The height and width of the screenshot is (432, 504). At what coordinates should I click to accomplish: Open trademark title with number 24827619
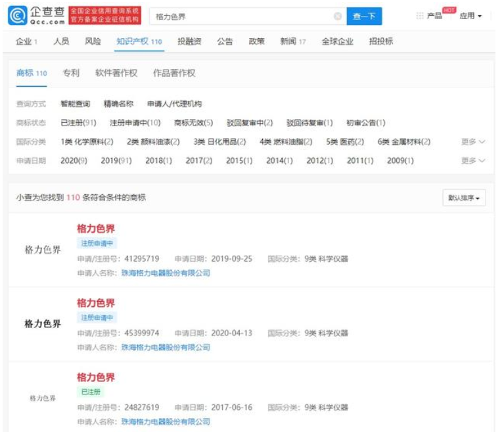pos(96,377)
